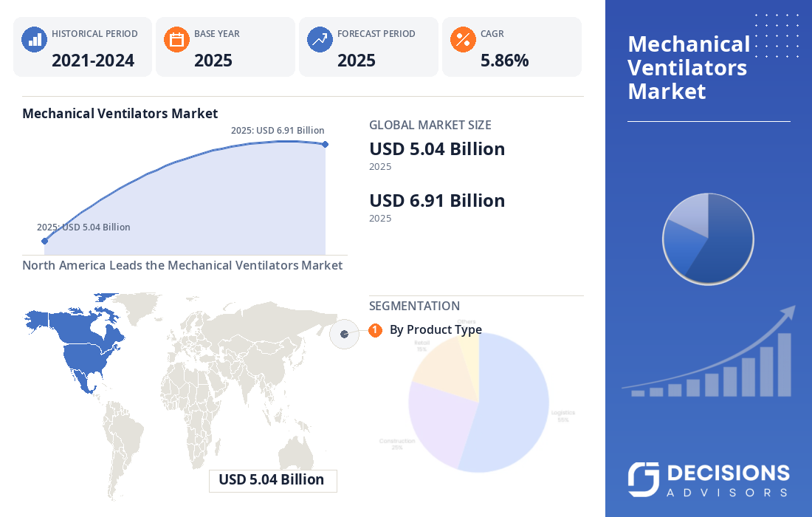Select the chart start point labeled 5.04 Billion

(x=44, y=241)
